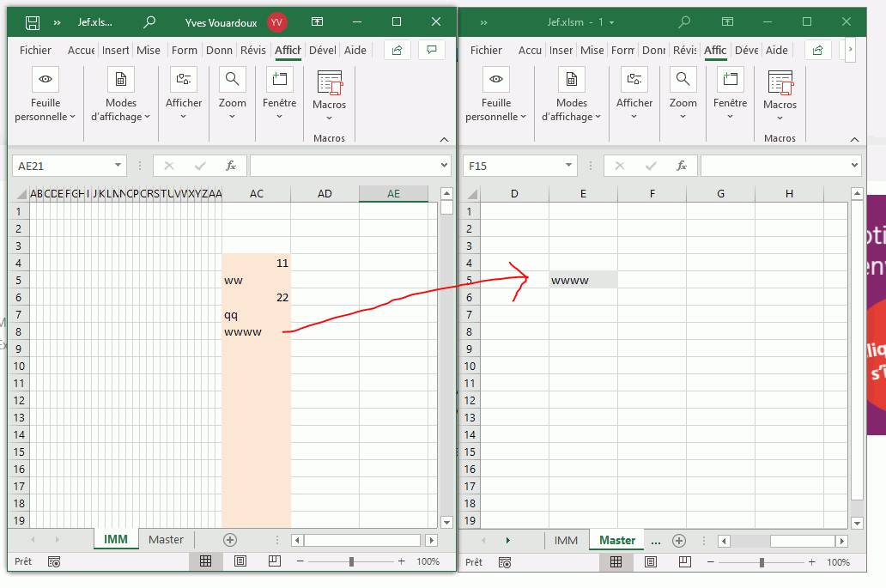Click Share icon in left window ribbon
This screenshot has height=588, width=886.
tap(397, 51)
